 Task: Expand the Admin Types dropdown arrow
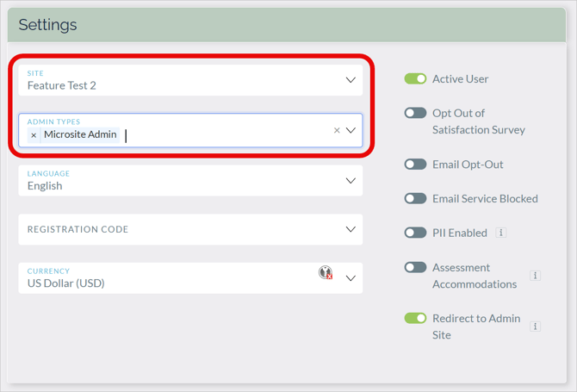coord(351,131)
